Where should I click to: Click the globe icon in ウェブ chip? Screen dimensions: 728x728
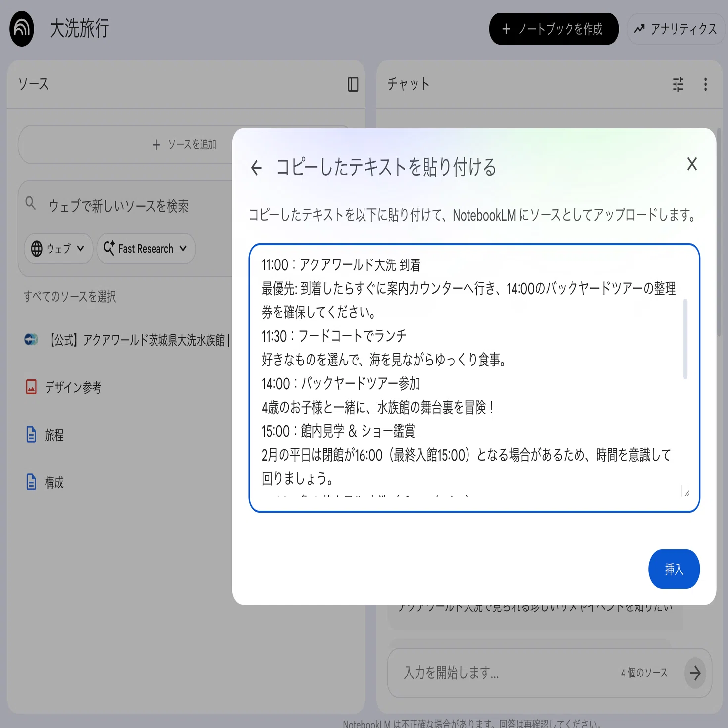click(x=37, y=249)
